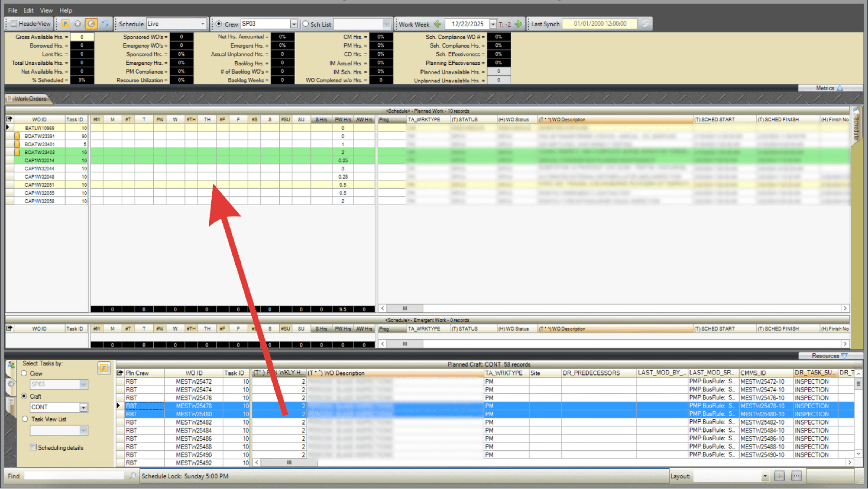Go to previous work week green arrow
This screenshot has width=868, height=489.
(x=438, y=24)
